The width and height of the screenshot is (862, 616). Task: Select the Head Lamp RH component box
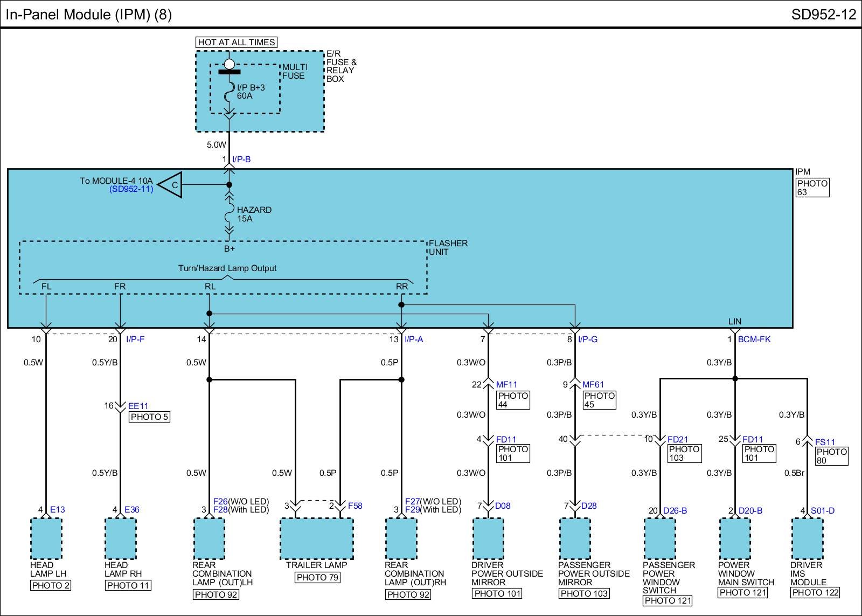[x=120, y=538]
